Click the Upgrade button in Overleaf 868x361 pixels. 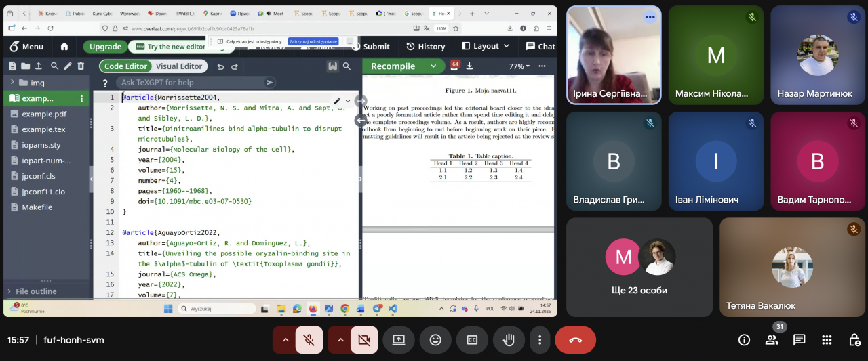click(x=105, y=47)
